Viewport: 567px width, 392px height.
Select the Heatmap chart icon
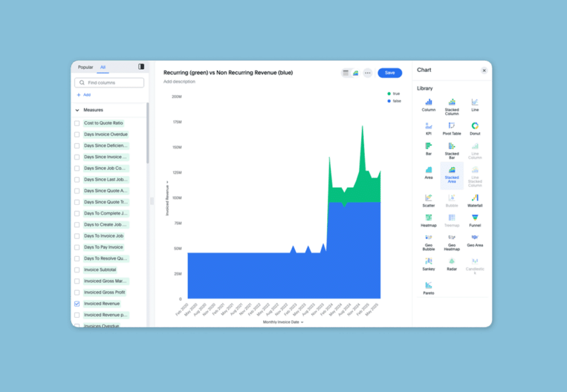click(x=429, y=218)
